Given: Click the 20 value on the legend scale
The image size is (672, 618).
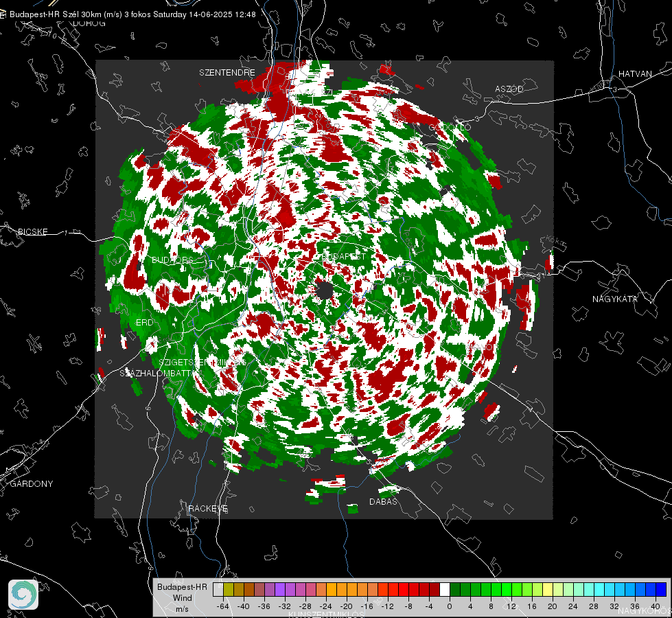Looking at the screenshot, I should 553,606.
